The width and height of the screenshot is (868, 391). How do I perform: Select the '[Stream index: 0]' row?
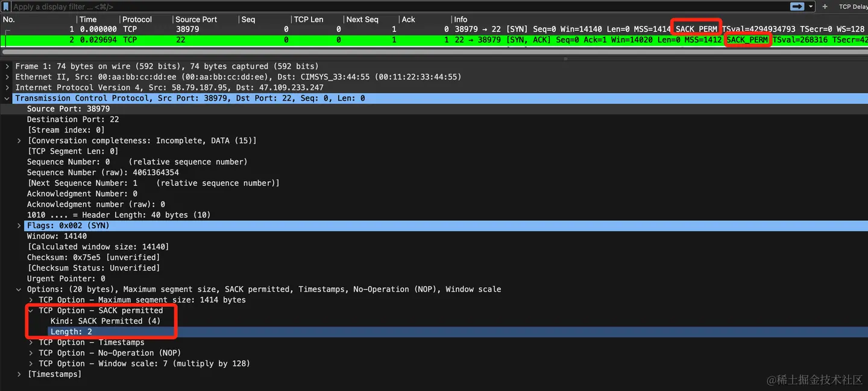(x=434, y=130)
